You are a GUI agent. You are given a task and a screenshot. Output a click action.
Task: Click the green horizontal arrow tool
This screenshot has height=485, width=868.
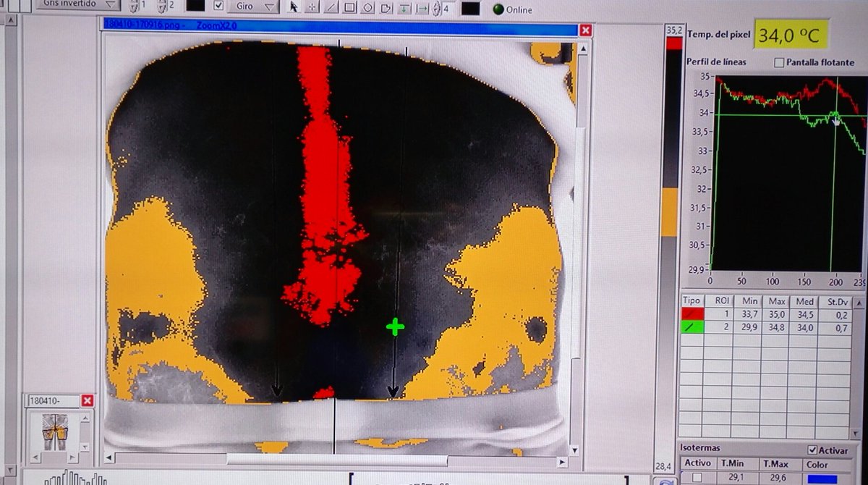422,9
